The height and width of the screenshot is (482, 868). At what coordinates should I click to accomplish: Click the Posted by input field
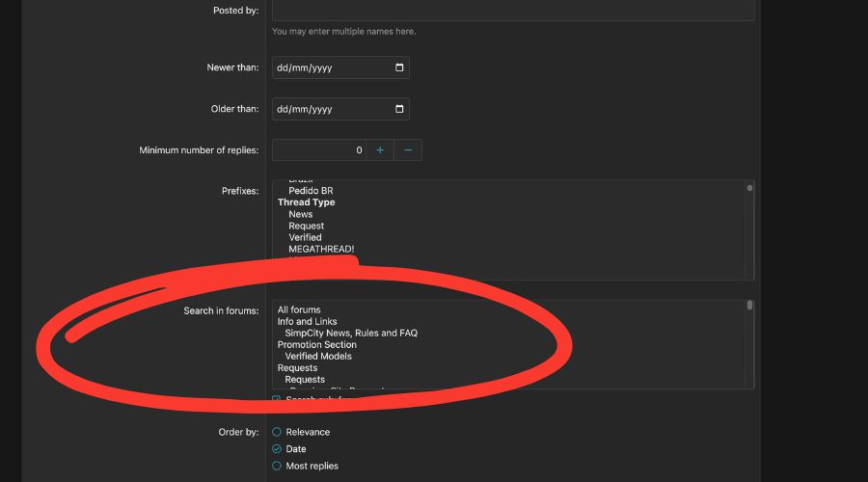(512, 10)
